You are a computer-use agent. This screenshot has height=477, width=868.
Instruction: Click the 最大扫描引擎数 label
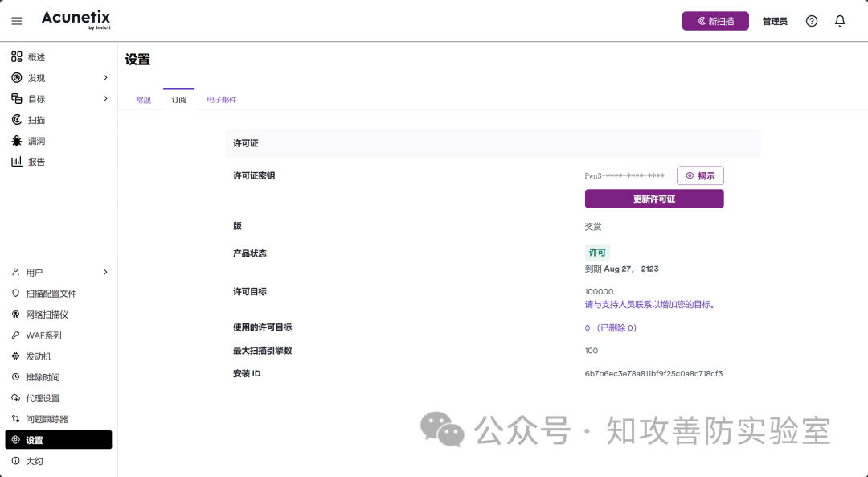coord(262,350)
